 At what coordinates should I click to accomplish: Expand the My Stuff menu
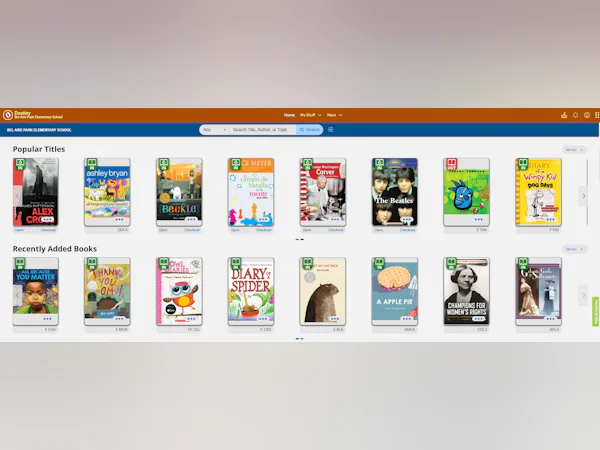(310, 115)
